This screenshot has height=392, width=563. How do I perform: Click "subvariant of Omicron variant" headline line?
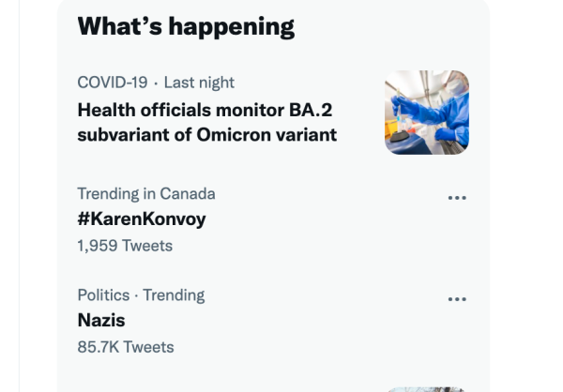coord(206,134)
